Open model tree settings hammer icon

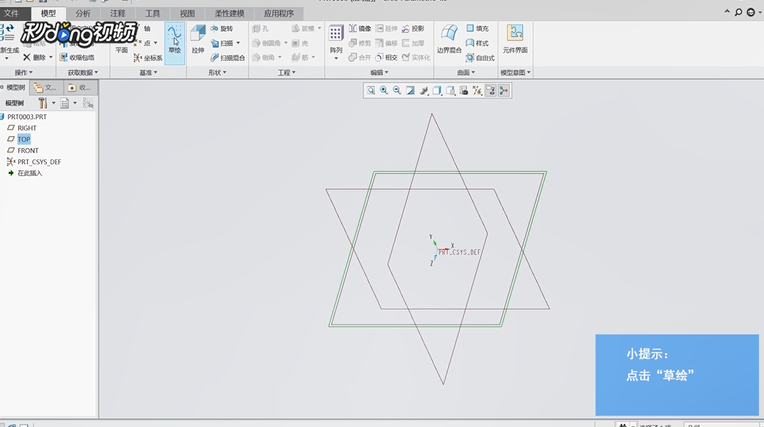(43, 103)
